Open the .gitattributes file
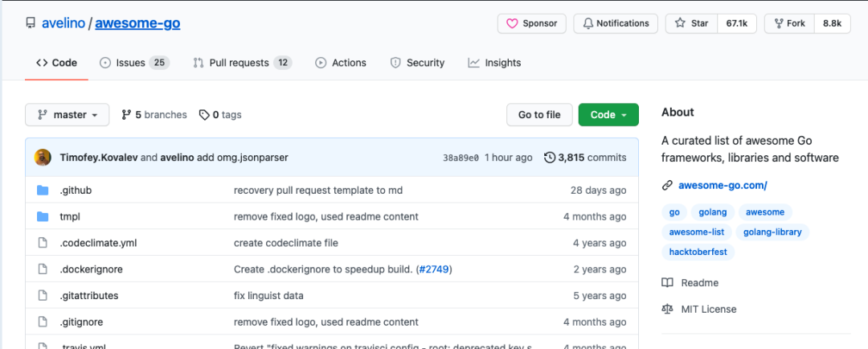Image resolution: width=868 pixels, height=349 pixels. [89, 295]
